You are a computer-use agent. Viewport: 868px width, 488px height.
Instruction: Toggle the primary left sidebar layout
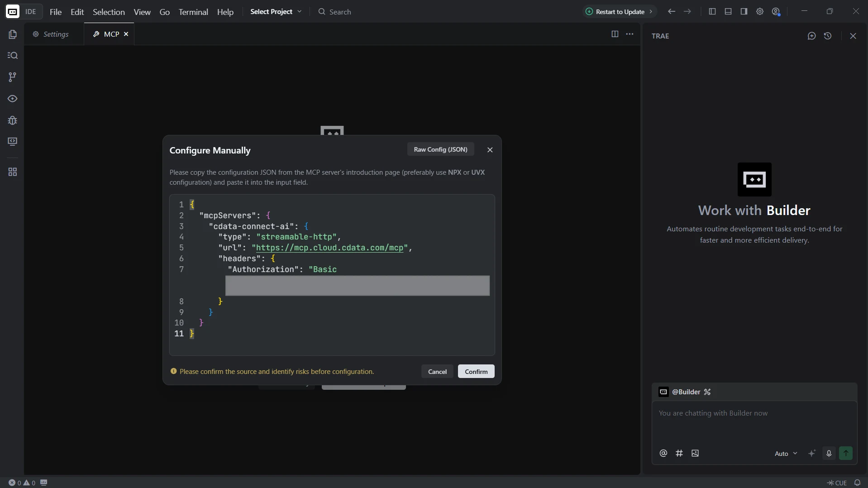(x=712, y=12)
